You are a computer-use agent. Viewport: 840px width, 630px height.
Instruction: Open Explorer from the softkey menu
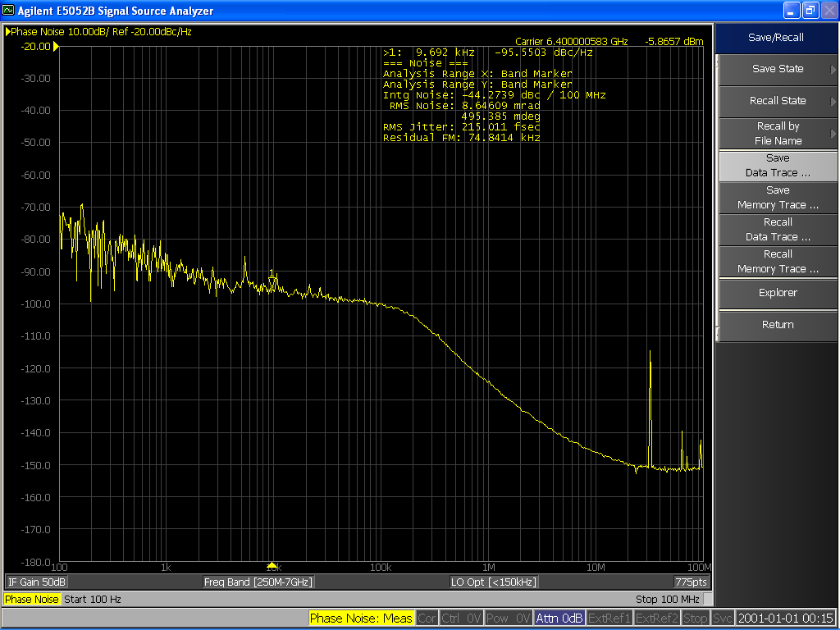point(778,293)
